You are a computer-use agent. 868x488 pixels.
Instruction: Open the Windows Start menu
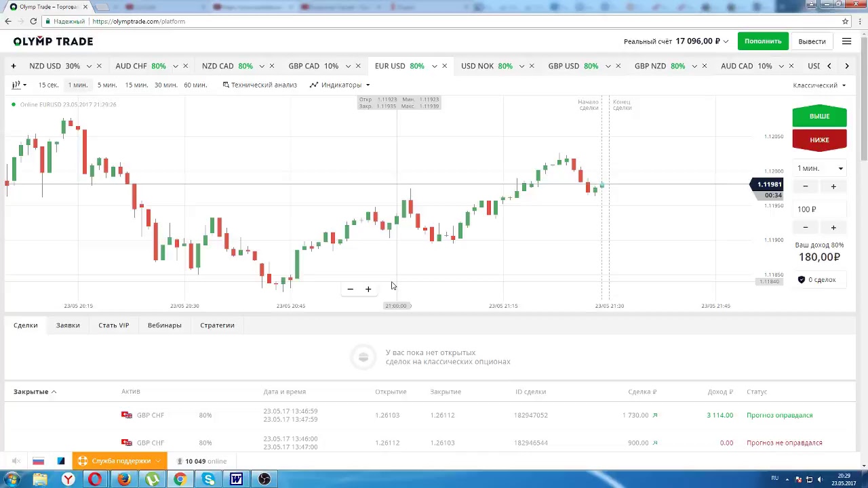tap(12, 479)
